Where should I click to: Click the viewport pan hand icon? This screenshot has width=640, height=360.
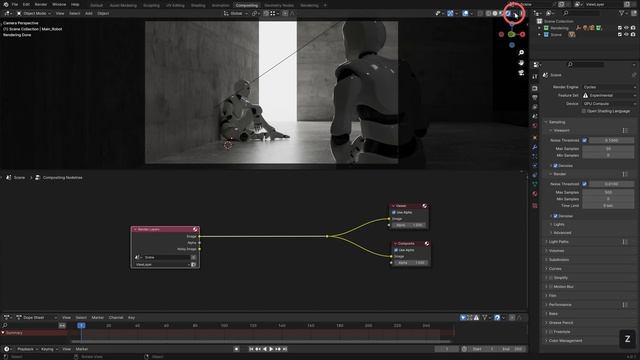tap(521, 62)
